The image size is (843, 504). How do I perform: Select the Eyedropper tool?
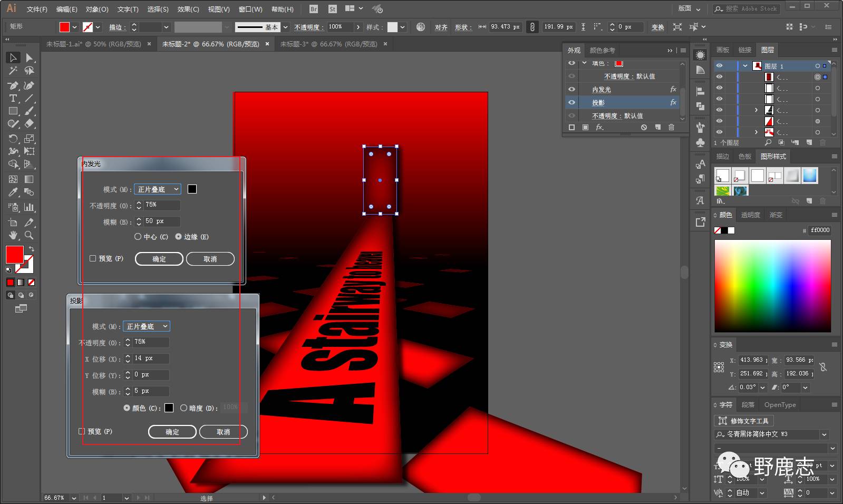click(x=13, y=192)
